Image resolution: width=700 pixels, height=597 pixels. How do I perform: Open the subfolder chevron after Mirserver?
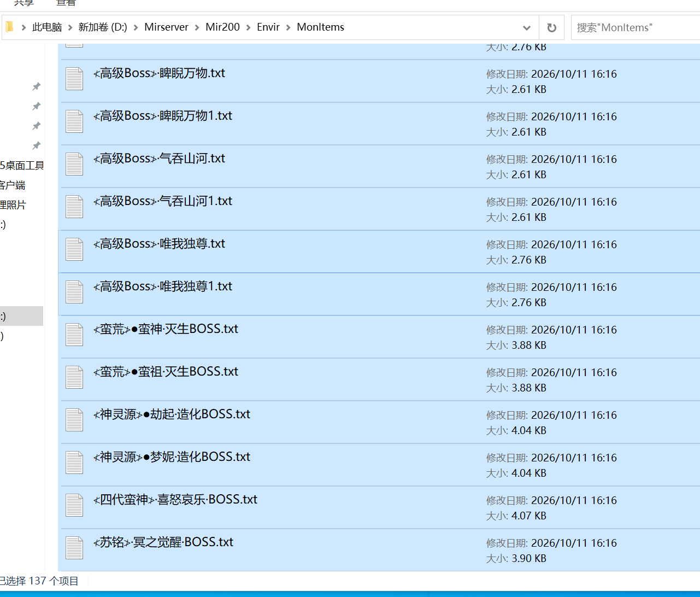[197, 27]
